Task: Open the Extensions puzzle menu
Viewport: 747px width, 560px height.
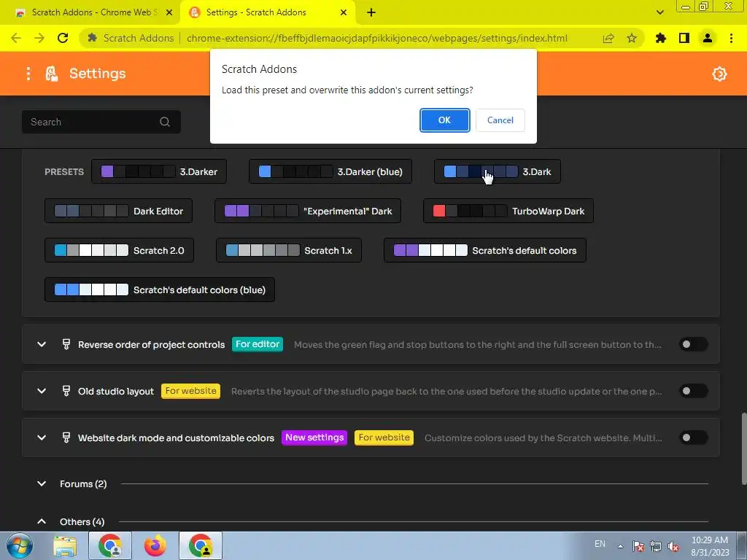Action: [x=661, y=38]
